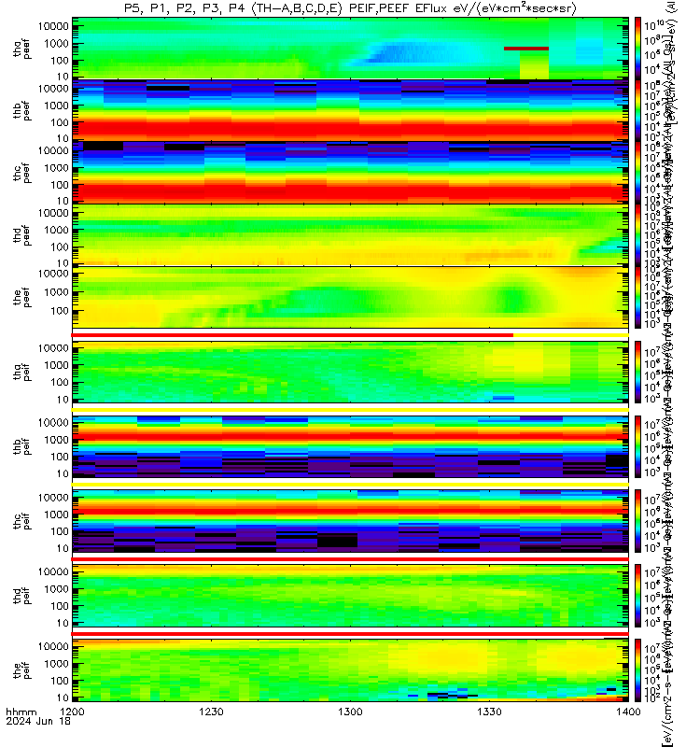Click the color bar beside thd peef panel

tap(638, 235)
